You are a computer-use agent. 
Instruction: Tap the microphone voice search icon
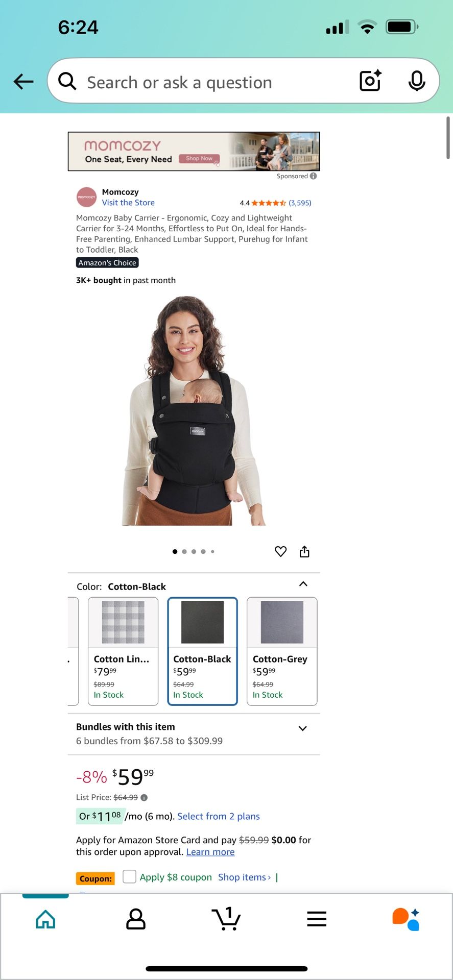click(x=417, y=81)
